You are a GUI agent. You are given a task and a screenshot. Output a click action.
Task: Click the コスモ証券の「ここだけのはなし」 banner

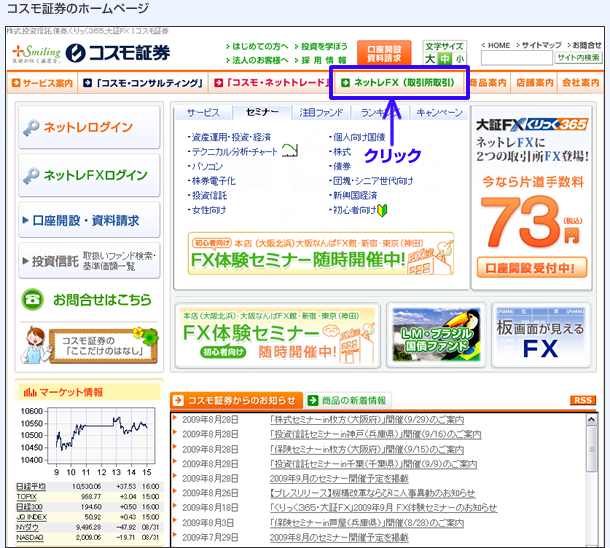pos(103,346)
